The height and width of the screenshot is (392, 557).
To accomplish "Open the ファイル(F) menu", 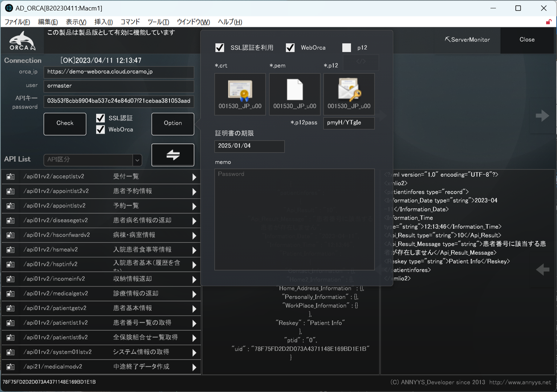I will point(17,22).
